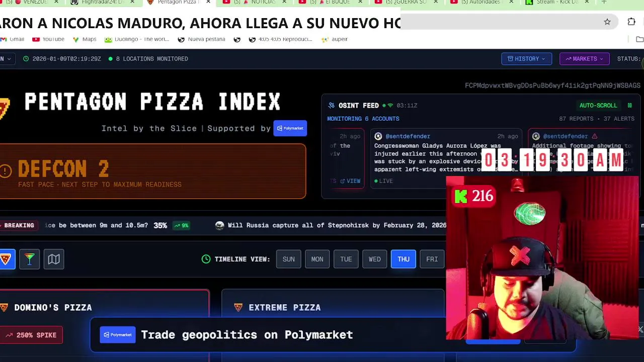Image resolution: width=644 pixels, height=362 pixels.
Task: Switch to the EL BUQUE tab
Action: pyautogui.click(x=330, y=2)
